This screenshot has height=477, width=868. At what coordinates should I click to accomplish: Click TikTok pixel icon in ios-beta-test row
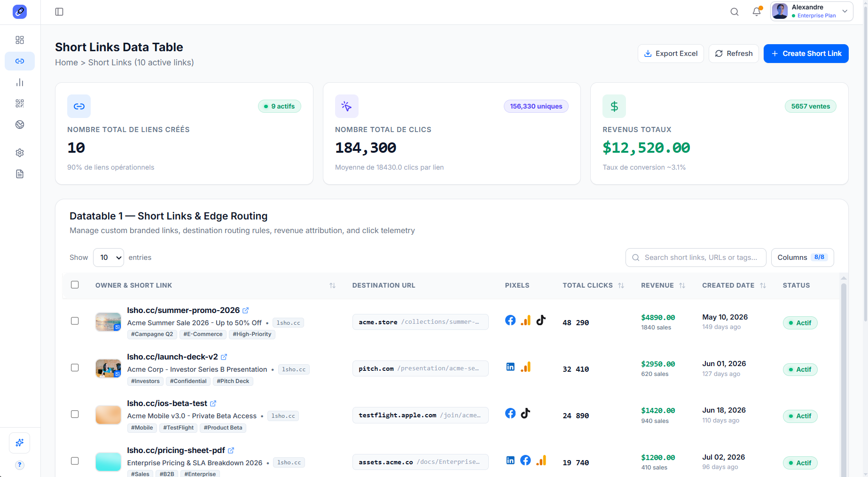(x=525, y=413)
